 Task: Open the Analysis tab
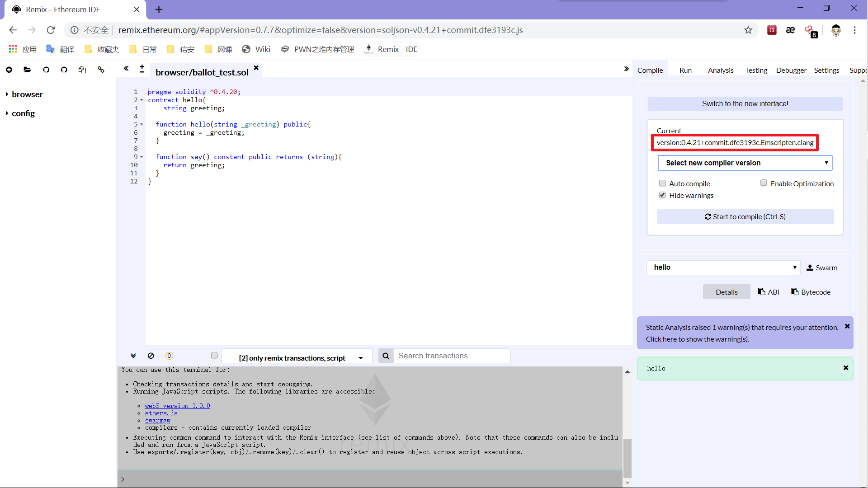coord(721,70)
